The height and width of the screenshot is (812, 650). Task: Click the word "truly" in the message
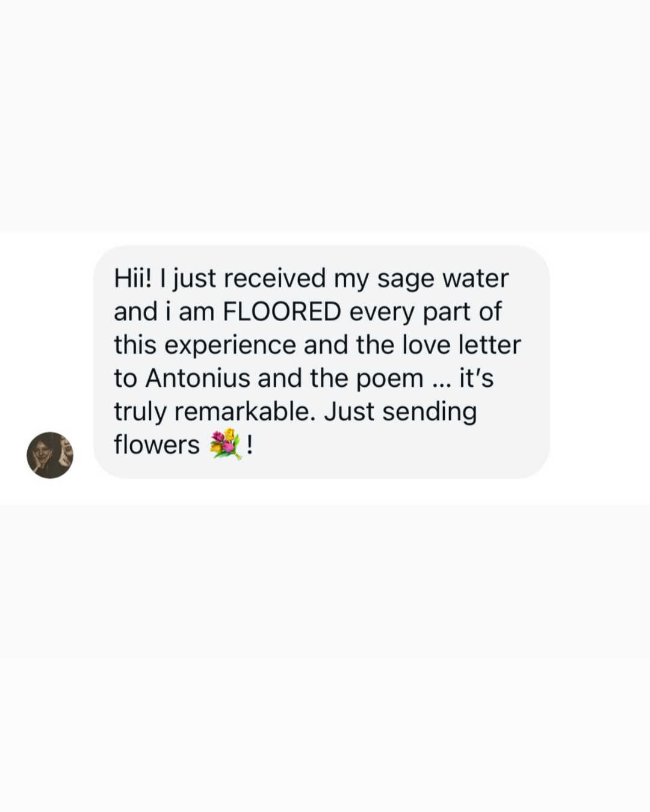(140, 412)
